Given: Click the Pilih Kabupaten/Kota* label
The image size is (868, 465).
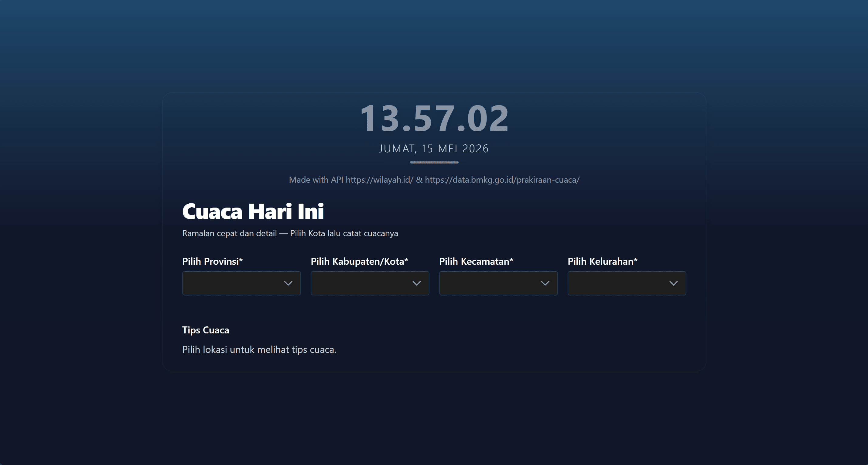Looking at the screenshot, I should [x=359, y=261].
